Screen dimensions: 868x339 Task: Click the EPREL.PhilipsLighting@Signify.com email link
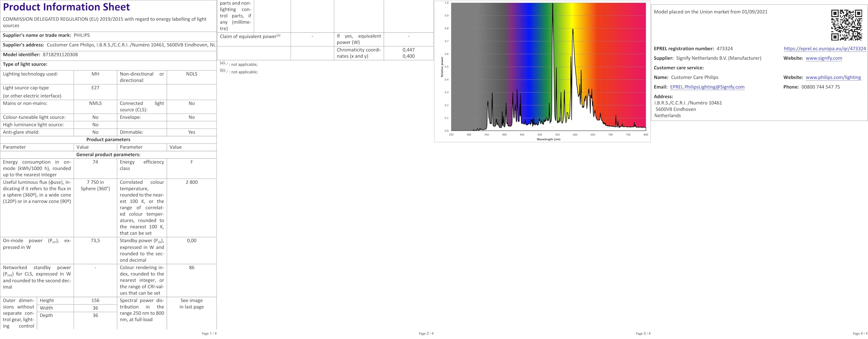(707, 87)
